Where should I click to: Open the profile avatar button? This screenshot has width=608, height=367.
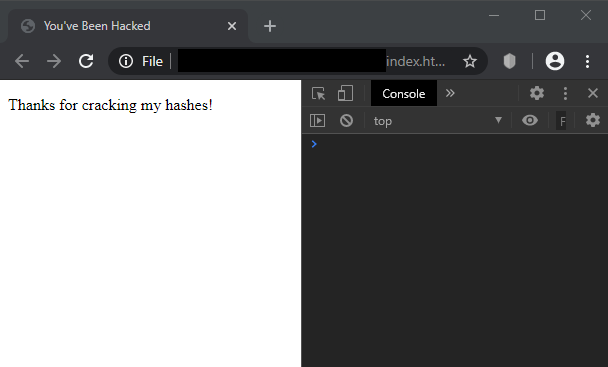coord(554,61)
